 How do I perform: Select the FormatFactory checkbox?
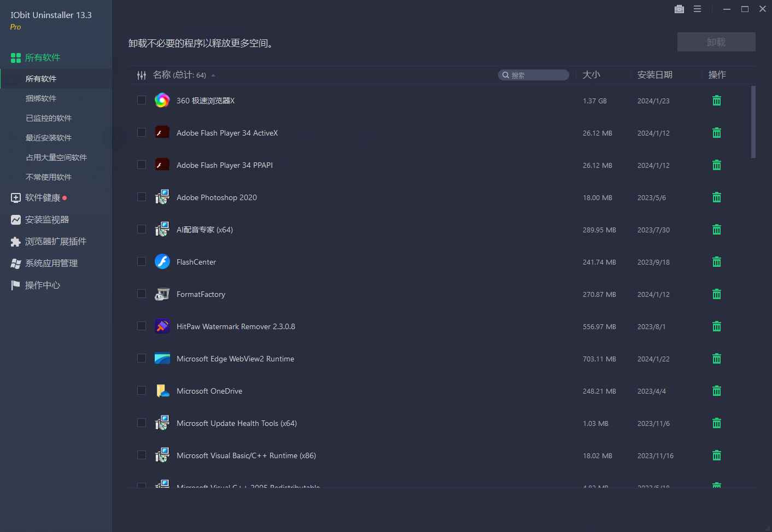(x=141, y=294)
